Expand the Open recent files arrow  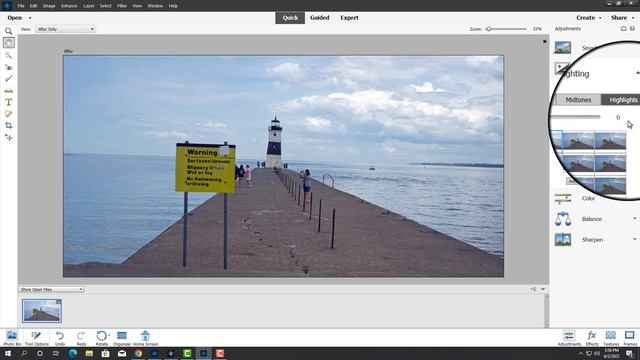pos(30,18)
